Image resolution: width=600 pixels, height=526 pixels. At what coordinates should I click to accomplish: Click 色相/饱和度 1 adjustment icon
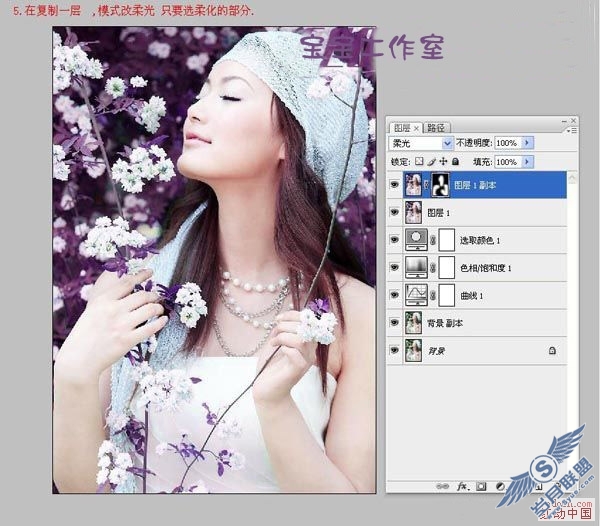coord(416,267)
